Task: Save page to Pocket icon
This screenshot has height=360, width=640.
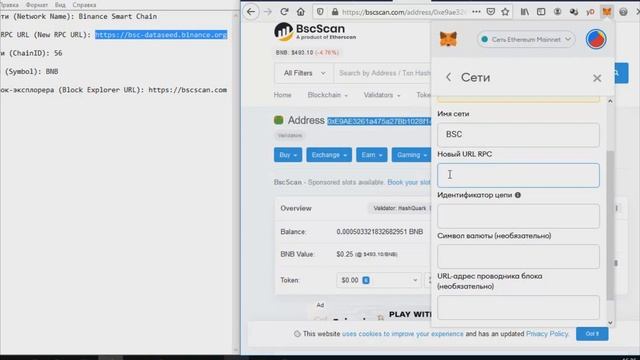Action: pyautogui.click(x=491, y=12)
